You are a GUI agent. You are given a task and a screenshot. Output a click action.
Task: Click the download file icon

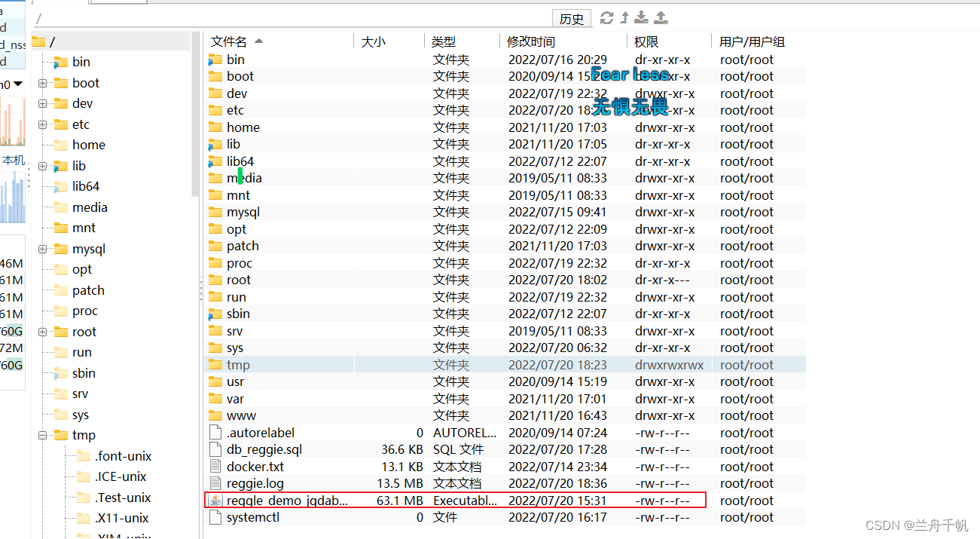point(642,18)
